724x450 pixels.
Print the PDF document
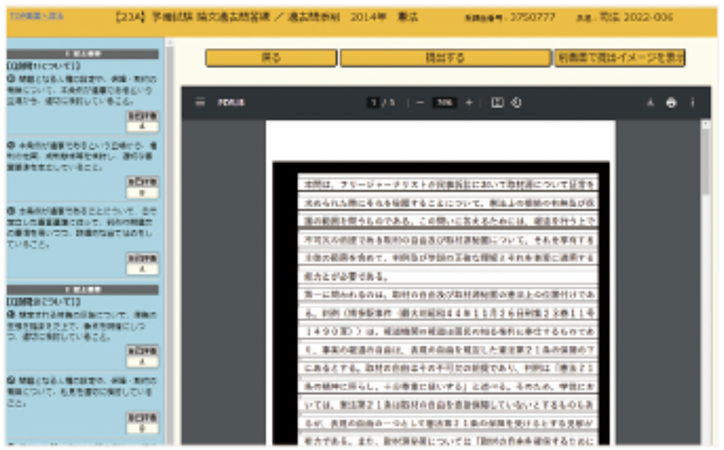tap(671, 102)
